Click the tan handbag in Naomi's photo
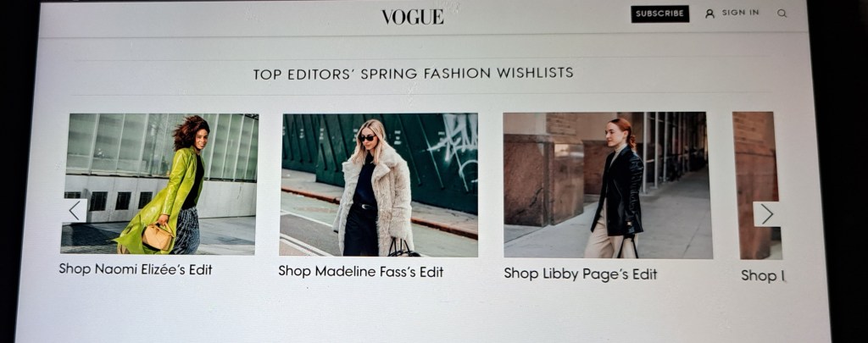 click(x=157, y=237)
